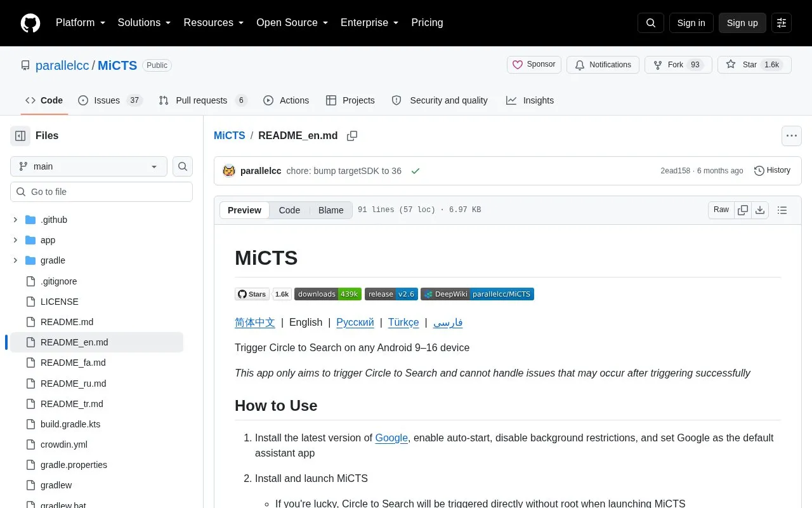This screenshot has width=812, height=508.
Task: Go to the GitHub homepage logo
Action: tap(30, 23)
